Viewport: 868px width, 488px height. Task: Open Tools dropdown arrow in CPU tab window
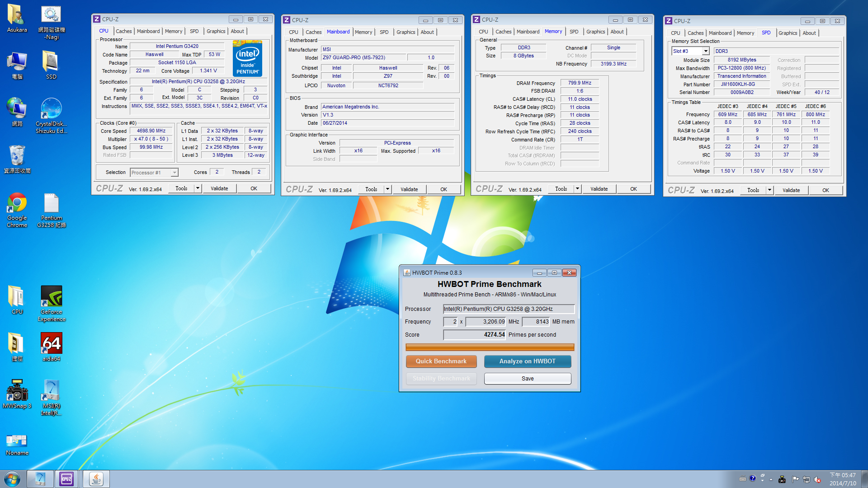click(x=198, y=188)
